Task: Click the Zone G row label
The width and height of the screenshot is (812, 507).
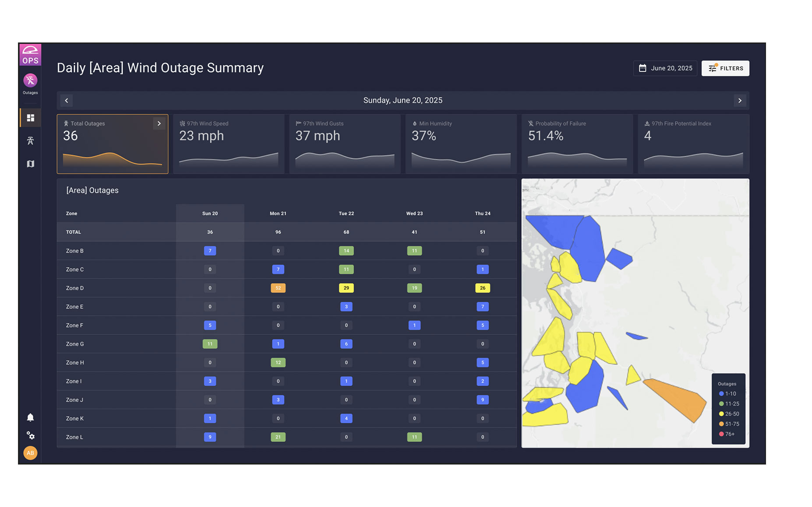Action: [75, 344]
